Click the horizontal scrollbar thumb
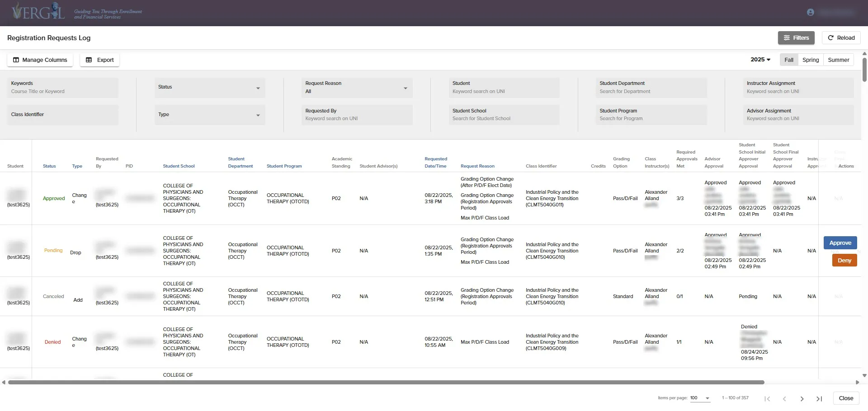This screenshot has height=411, width=868. tap(386, 383)
